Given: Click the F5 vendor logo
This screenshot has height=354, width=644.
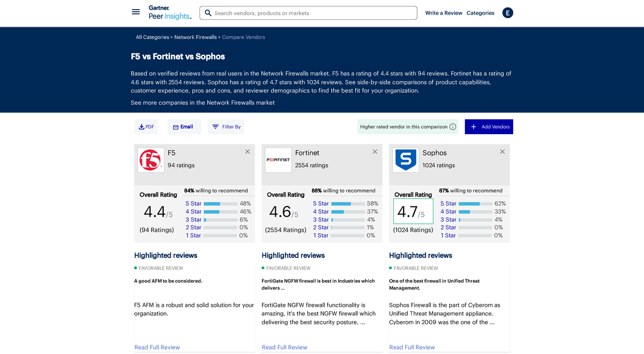Looking at the screenshot, I should pos(150,159).
